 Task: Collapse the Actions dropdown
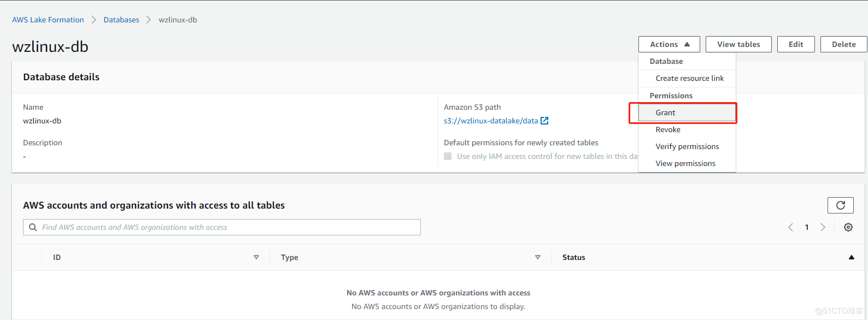669,44
